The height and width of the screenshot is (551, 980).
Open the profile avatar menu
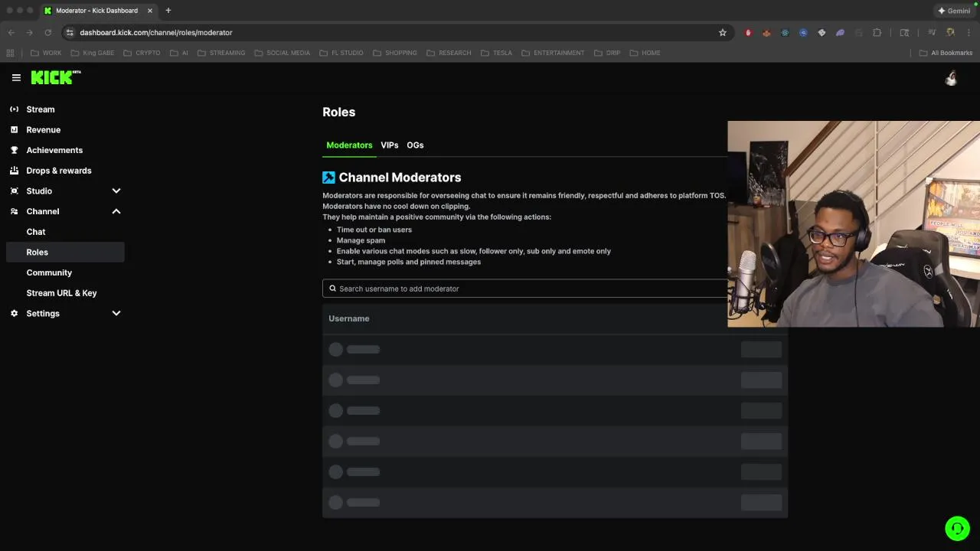(x=951, y=78)
